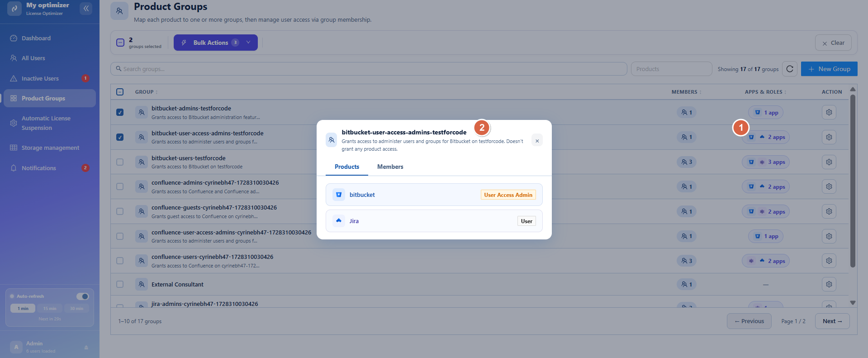Close the bitbucket-user-access-admins popup

537,141
